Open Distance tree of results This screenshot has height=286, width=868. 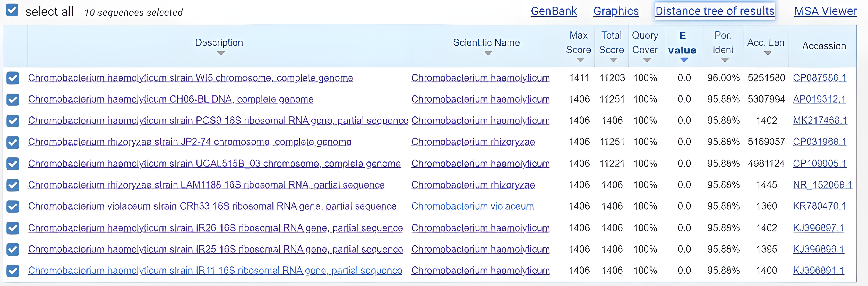click(x=715, y=11)
